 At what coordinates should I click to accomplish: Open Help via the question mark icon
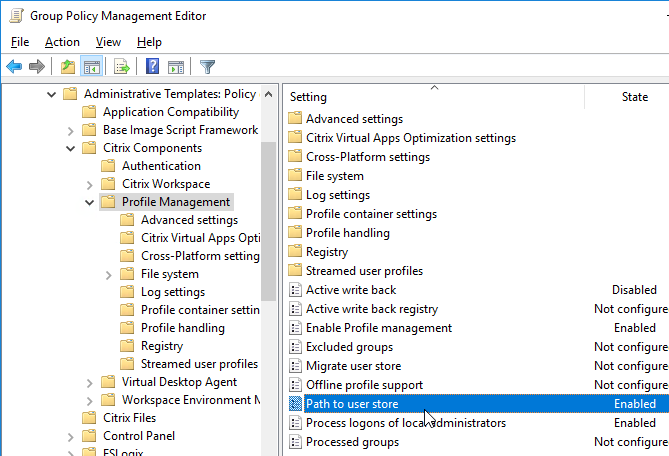152,67
